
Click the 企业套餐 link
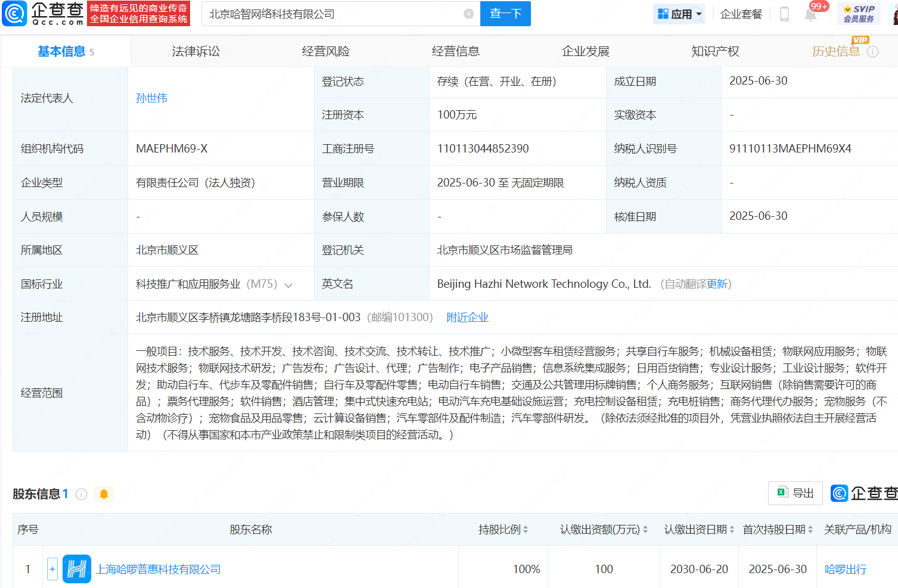pyautogui.click(x=741, y=14)
